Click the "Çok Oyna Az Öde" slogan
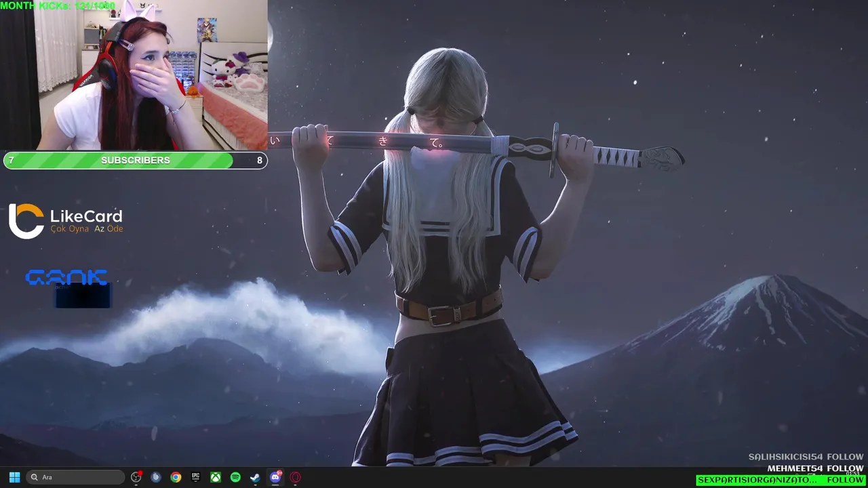The height and width of the screenshot is (488, 868). coord(87,229)
